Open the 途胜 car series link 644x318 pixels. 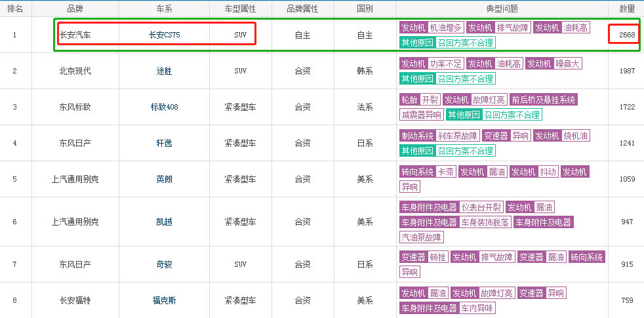(165, 71)
